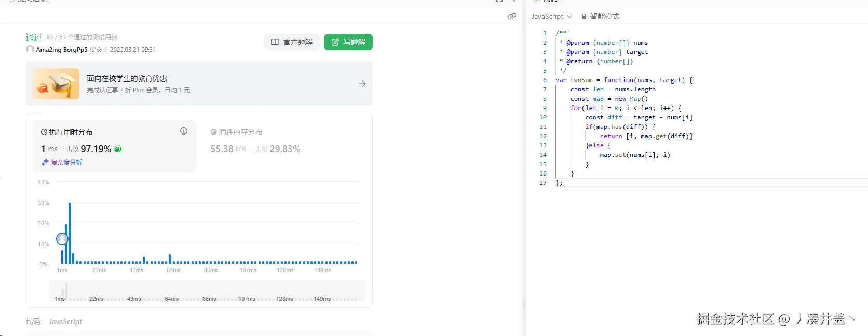Click the clock icon beside 执行用时分布
This screenshot has width=868, height=336.
(x=44, y=132)
